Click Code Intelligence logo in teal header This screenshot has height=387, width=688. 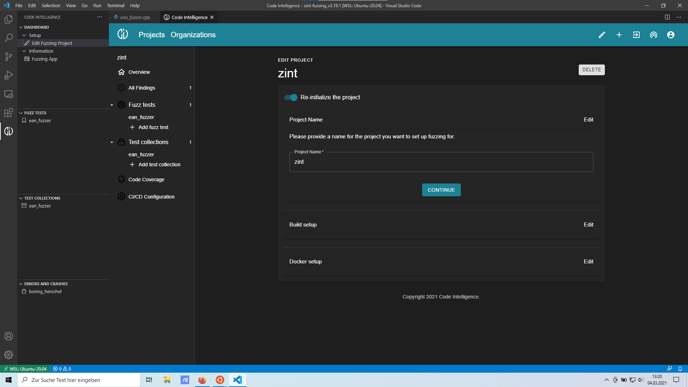point(122,34)
